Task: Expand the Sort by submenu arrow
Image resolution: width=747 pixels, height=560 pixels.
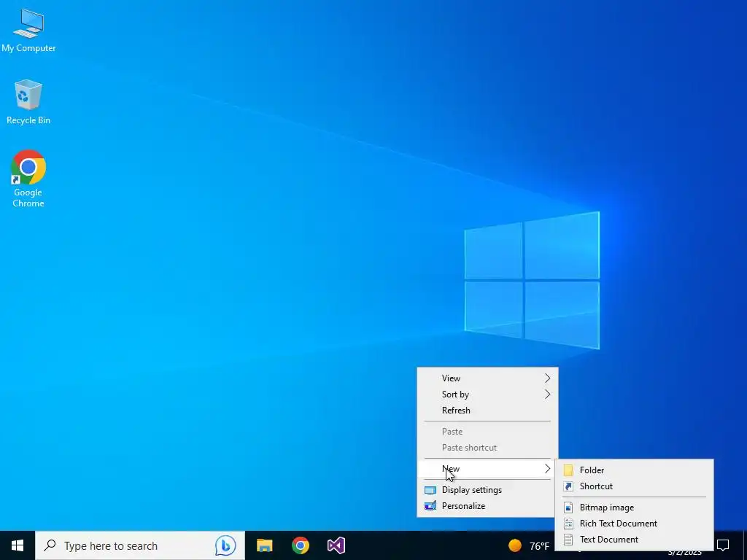Action: pos(547,394)
